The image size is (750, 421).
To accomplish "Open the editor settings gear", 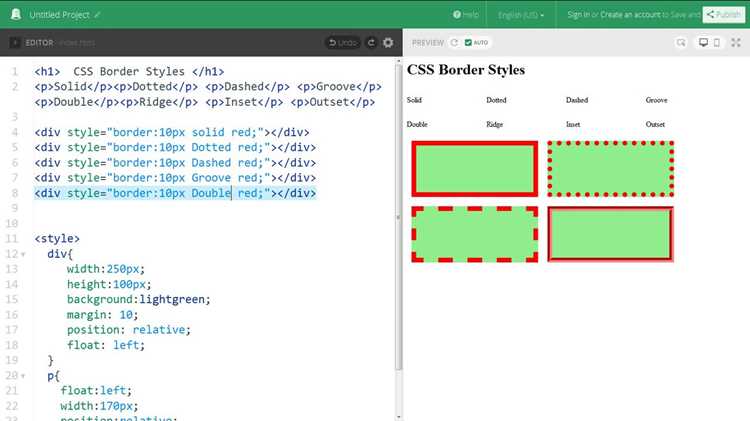I will pos(388,43).
